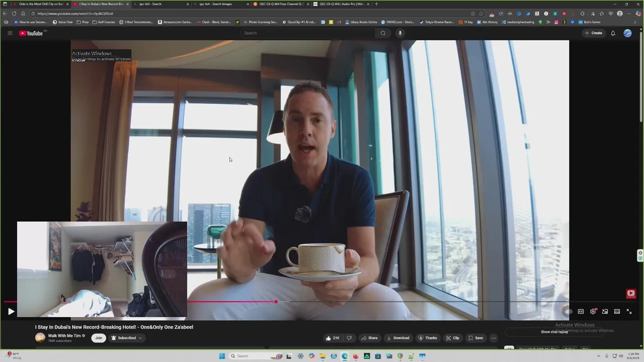Screen dimensions: 644x362
Task: Open the YouTube account avatar menu
Action: [627, 33]
